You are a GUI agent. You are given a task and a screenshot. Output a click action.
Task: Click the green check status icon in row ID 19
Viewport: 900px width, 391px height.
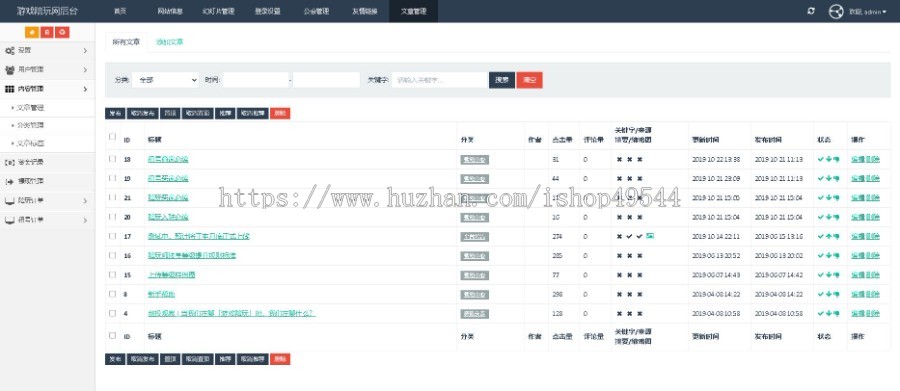[821, 179]
